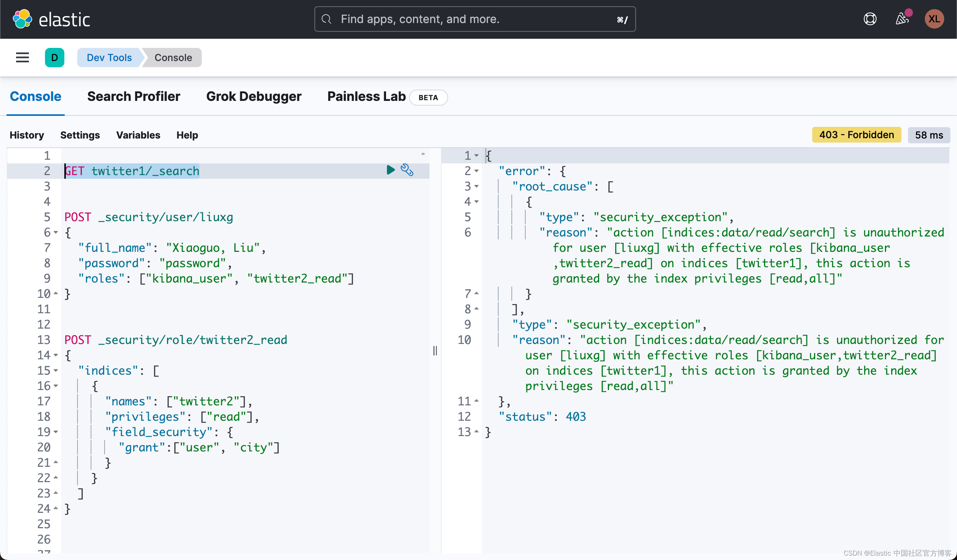Click the Dev Tools breadcrumb link
The height and width of the screenshot is (560, 957).
pyautogui.click(x=109, y=57)
